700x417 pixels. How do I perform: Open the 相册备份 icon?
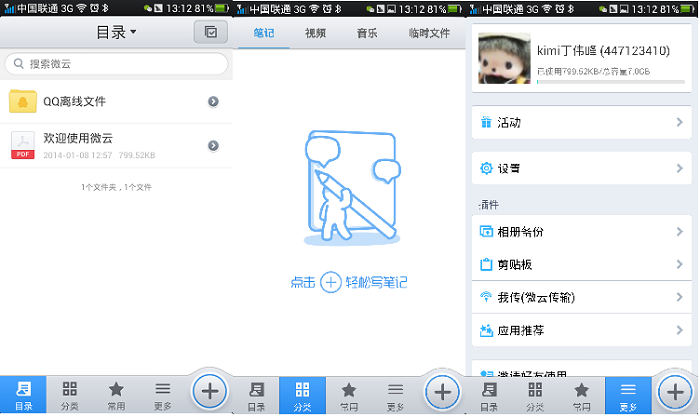pyautogui.click(x=486, y=231)
